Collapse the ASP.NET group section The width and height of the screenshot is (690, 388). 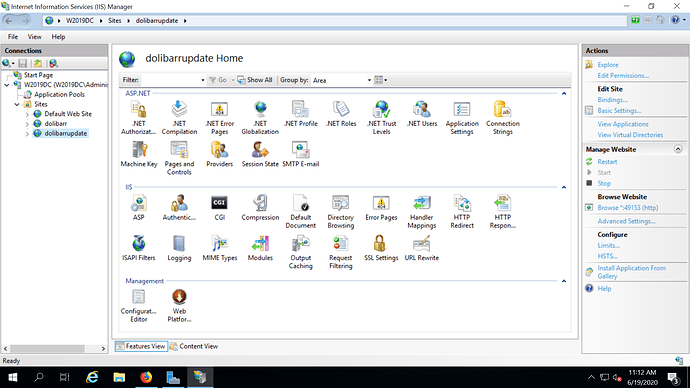564,93
